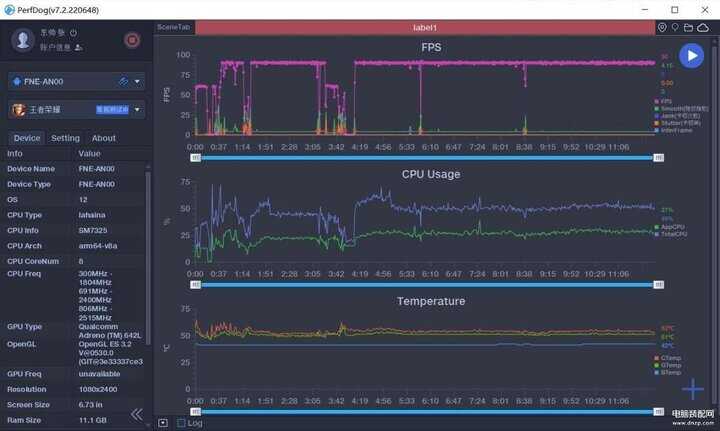The image size is (720, 431).
Task: Click the user avatar icon
Action: pyautogui.click(x=23, y=40)
